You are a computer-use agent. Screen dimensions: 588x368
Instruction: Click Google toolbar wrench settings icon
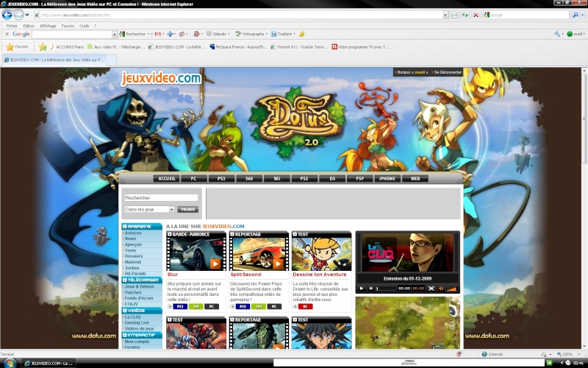pyautogui.click(x=557, y=34)
